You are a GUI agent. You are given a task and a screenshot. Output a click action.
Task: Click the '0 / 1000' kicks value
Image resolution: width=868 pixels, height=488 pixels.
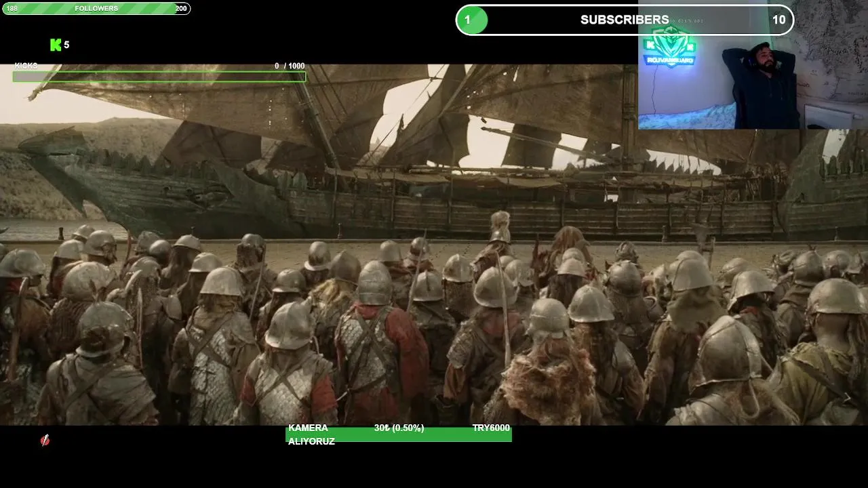coord(290,66)
